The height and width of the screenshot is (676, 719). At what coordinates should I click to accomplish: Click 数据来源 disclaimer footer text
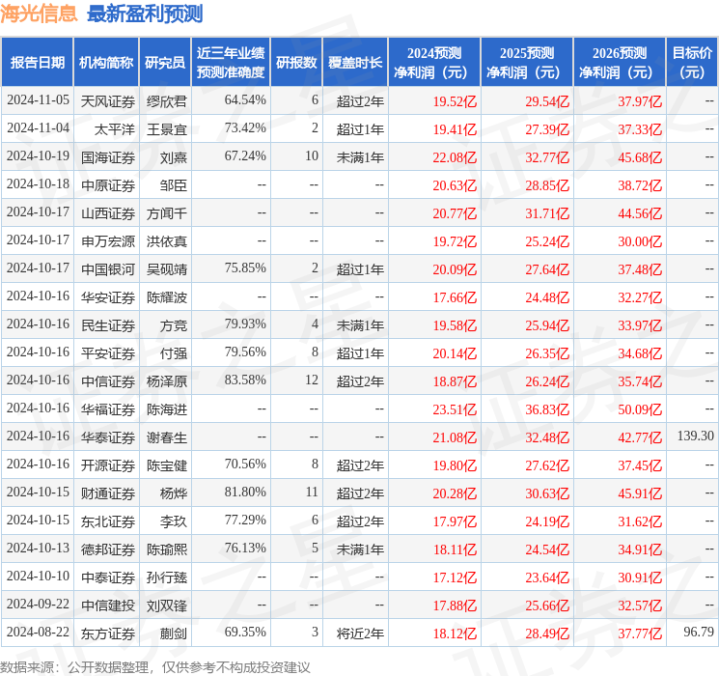tap(155, 667)
